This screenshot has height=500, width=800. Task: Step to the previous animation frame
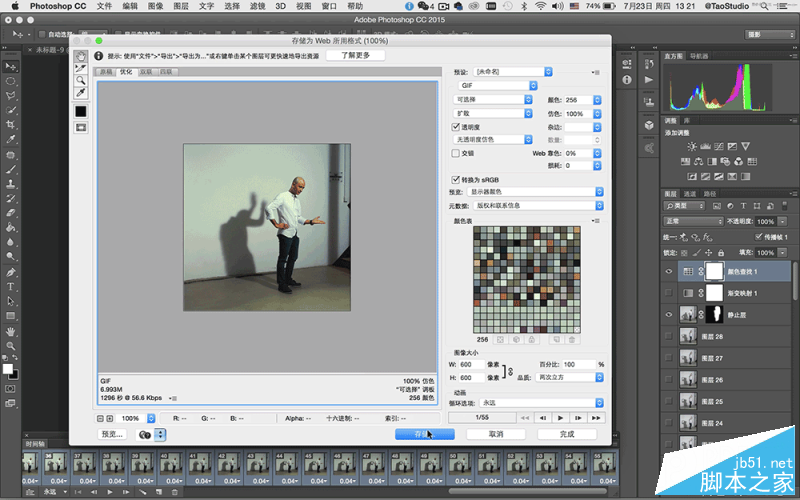coord(543,418)
